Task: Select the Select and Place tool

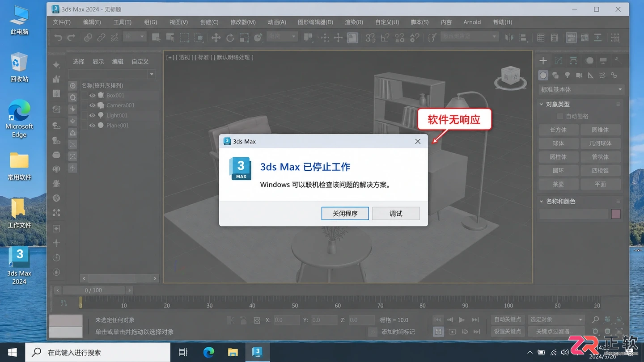Action: click(258, 38)
